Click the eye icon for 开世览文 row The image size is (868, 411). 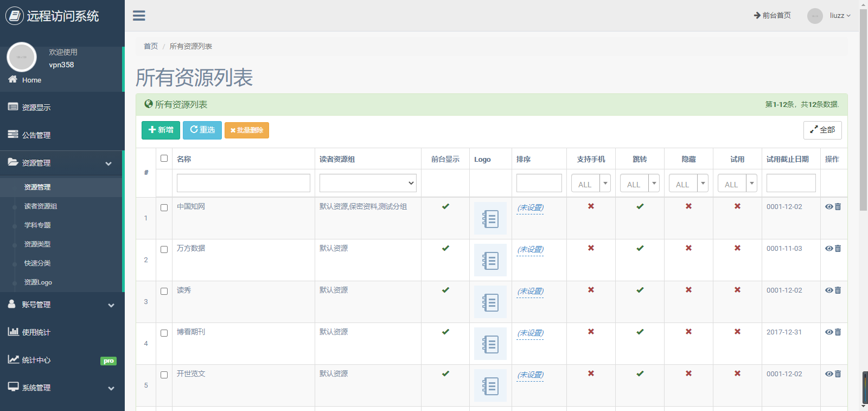tap(828, 374)
